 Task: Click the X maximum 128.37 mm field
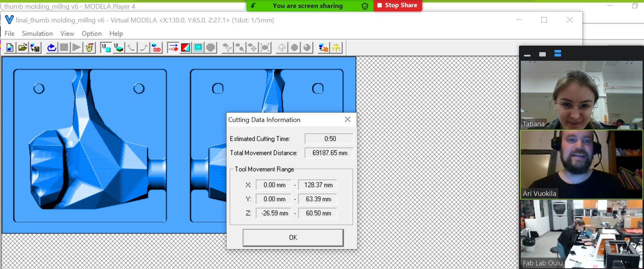click(318, 185)
